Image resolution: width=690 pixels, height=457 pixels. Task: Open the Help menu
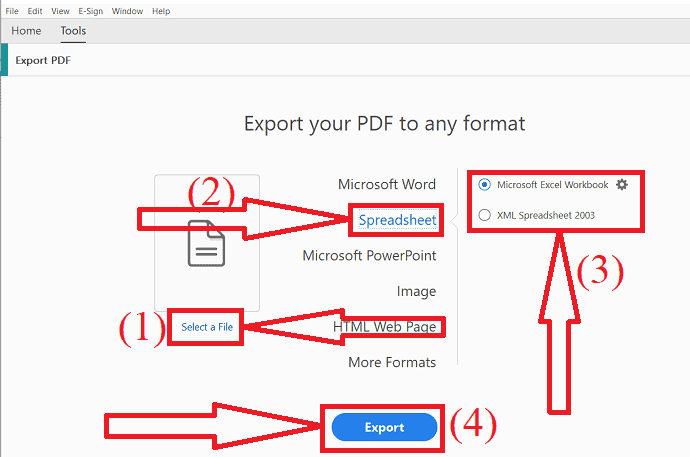coord(161,11)
